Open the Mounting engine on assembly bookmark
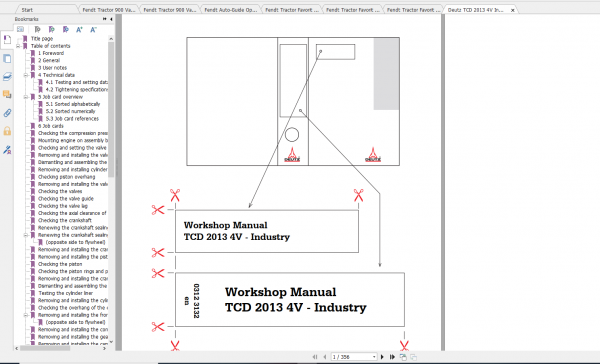The image size is (600, 364). (73, 140)
